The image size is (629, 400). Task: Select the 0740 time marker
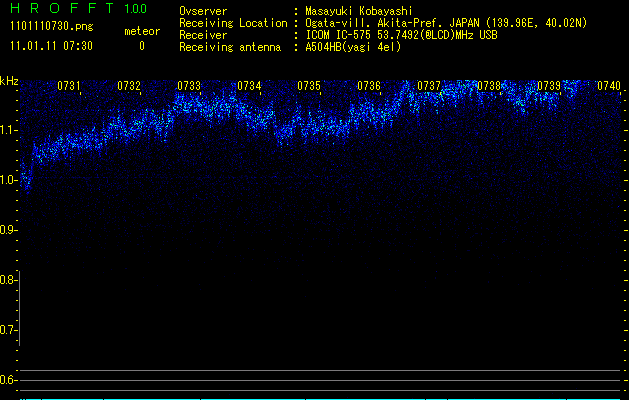tap(608, 87)
